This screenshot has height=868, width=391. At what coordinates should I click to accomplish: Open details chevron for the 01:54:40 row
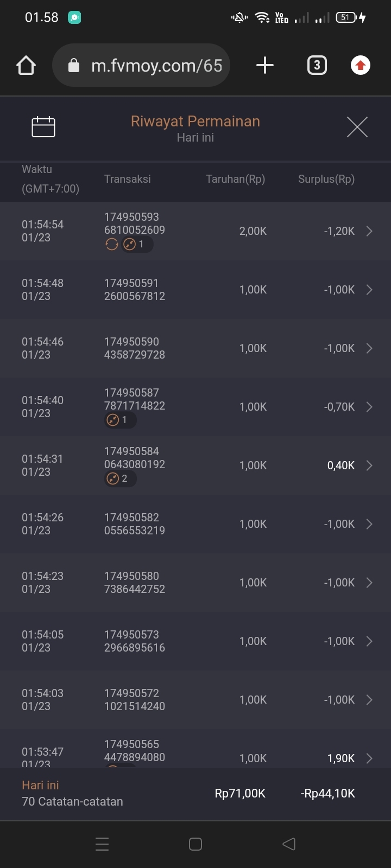(369, 407)
